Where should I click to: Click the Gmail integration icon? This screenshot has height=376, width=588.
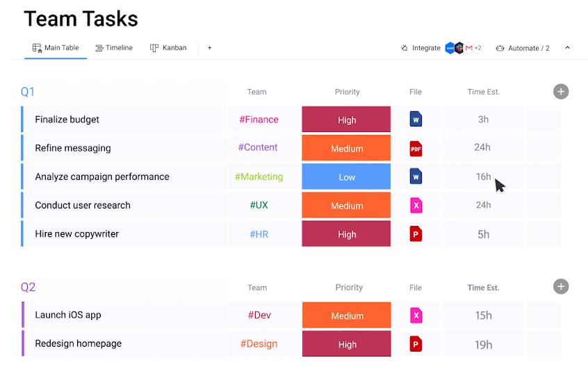[469, 48]
